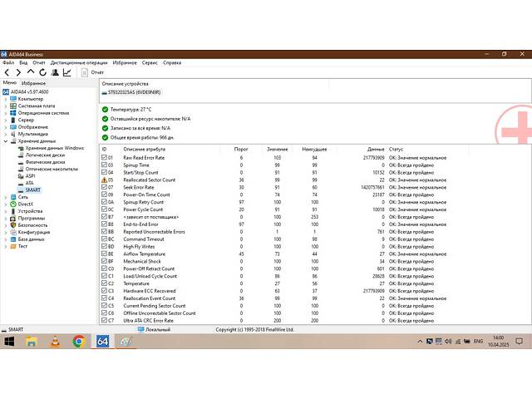Screen dimensions: 532x399
Task: Select the Компьютер icon in tree
Action: (x=13, y=99)
